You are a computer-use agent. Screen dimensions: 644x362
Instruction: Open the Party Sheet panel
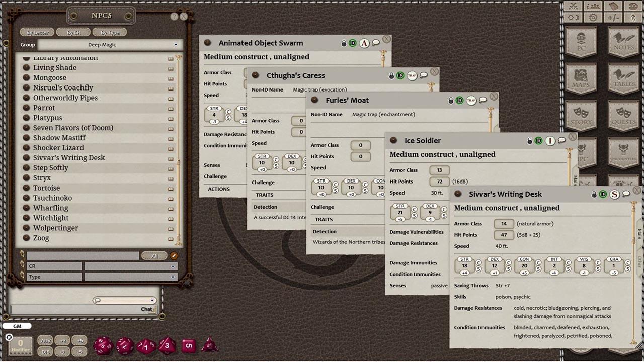pos(592,7)
